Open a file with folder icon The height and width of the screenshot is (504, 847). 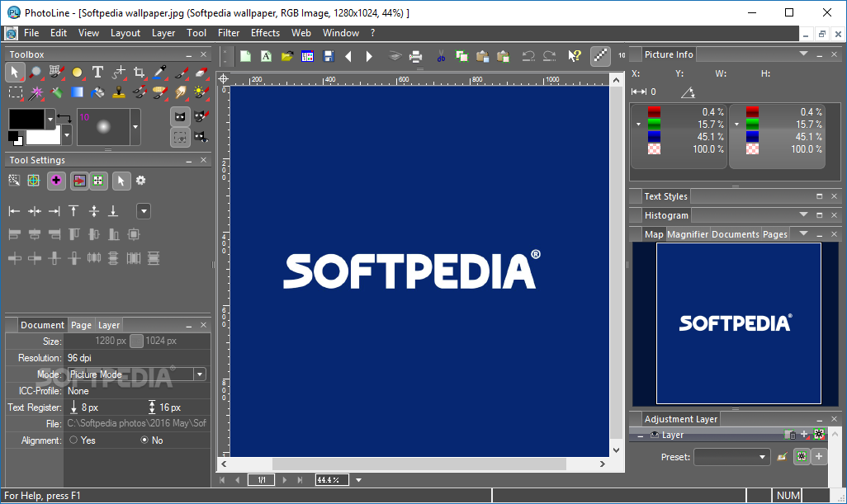[286, 56]
